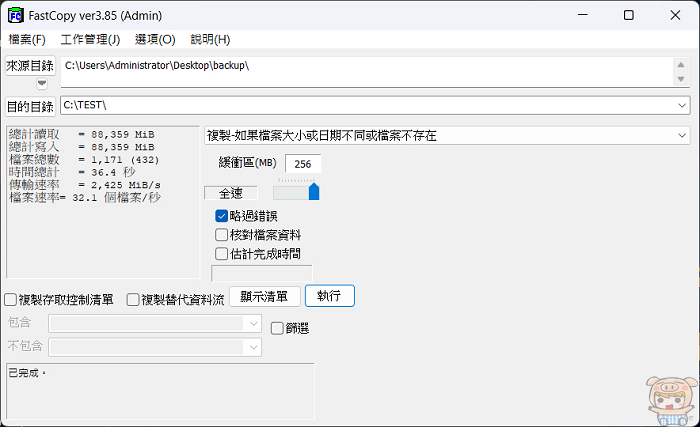Screen dimensions: 700x427
Task: Click the 執行 execute button
Action: coord(329,296)
